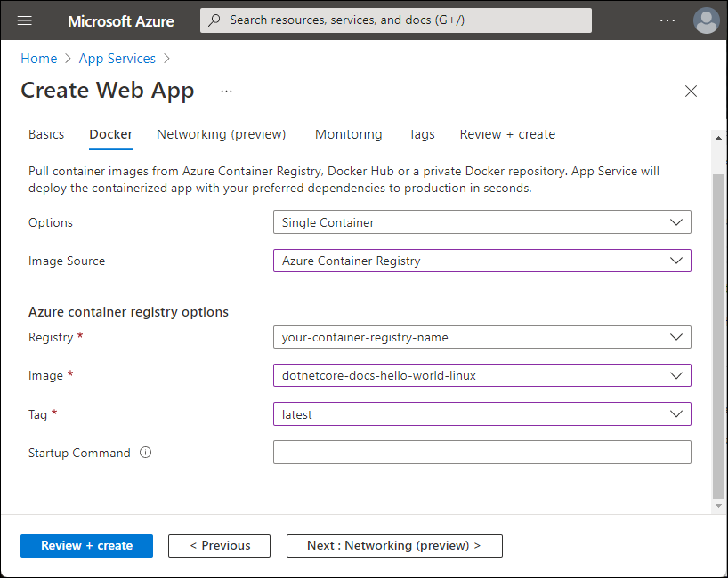Open Home from the breadcrumb trail
The width and height of the screenshot is (728, 578).
coord(38,58)
